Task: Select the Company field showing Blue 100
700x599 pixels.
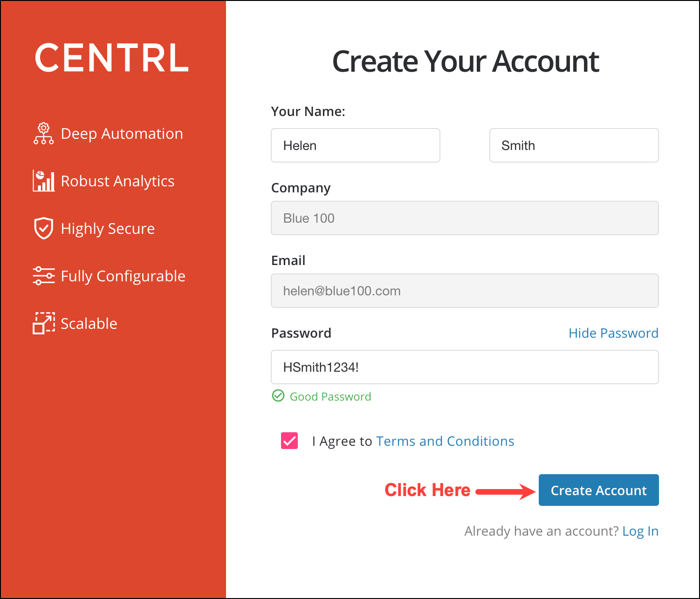Action: [465, 218]
